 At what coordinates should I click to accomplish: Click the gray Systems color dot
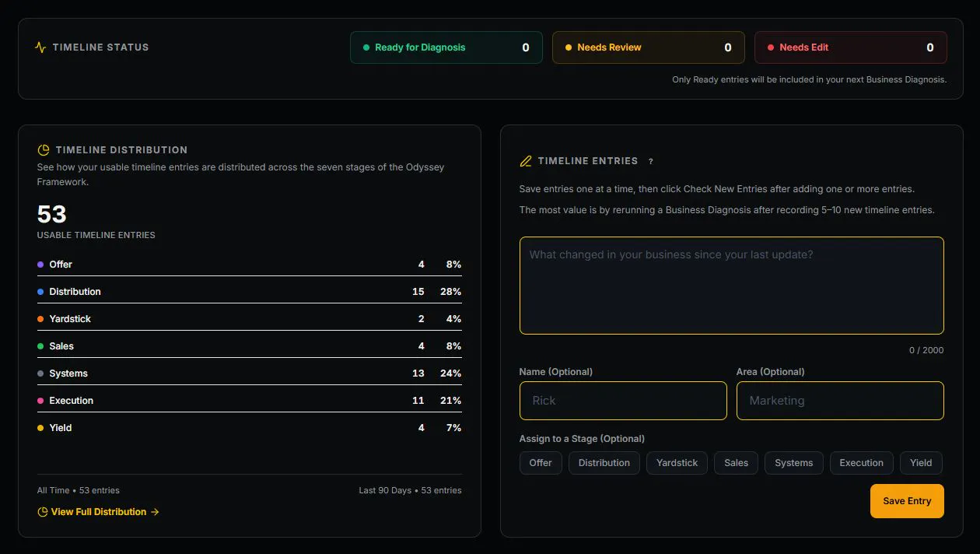[x=40, y=373]
